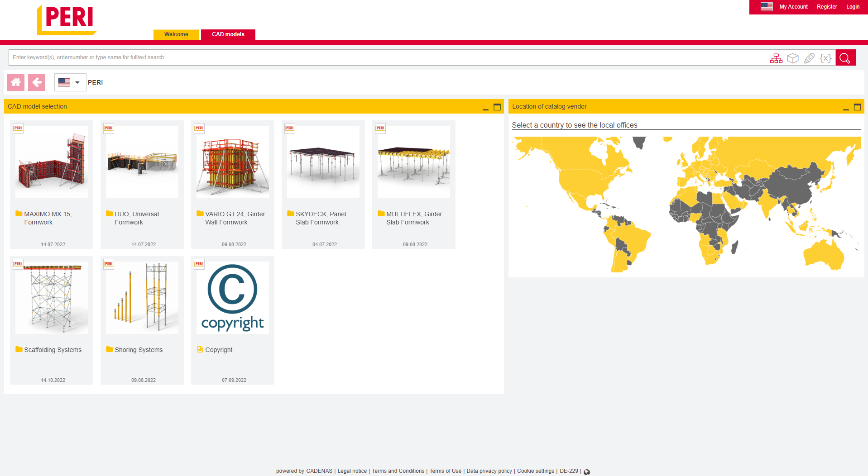This screenshot has width=868, height=476.
Task: Click the globe icon in the footer
Action: click(587, 472)
